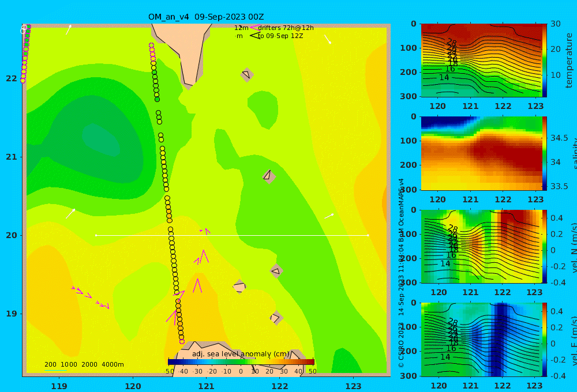Click tick value 33.5 on salinity colorbar
The width and height of the screenshot is (577, 392).
click(559, 186)
